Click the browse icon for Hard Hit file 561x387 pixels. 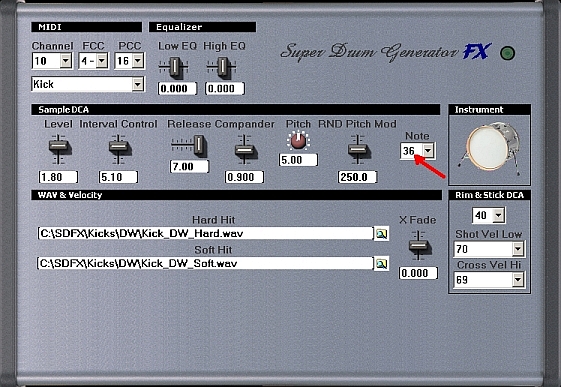tap(381, 234)
